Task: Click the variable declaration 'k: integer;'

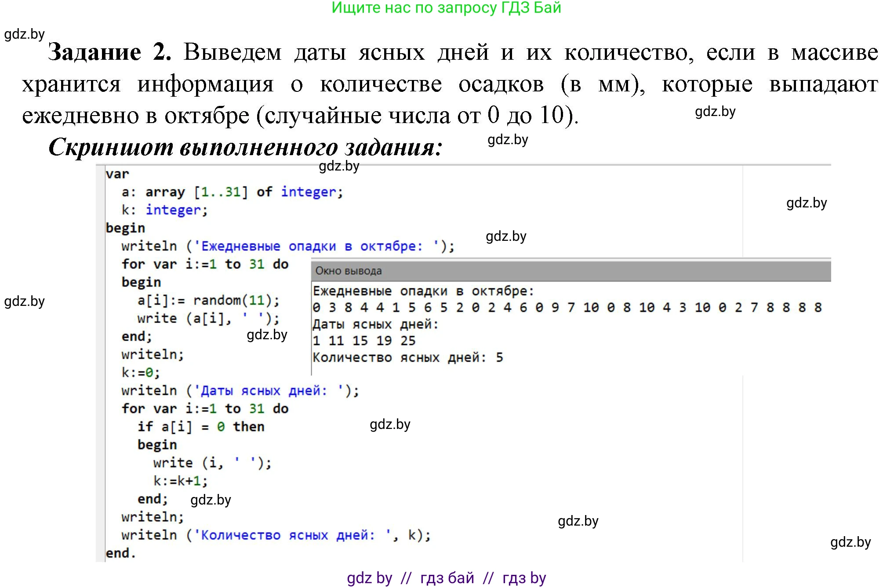Action: point(163,210)
